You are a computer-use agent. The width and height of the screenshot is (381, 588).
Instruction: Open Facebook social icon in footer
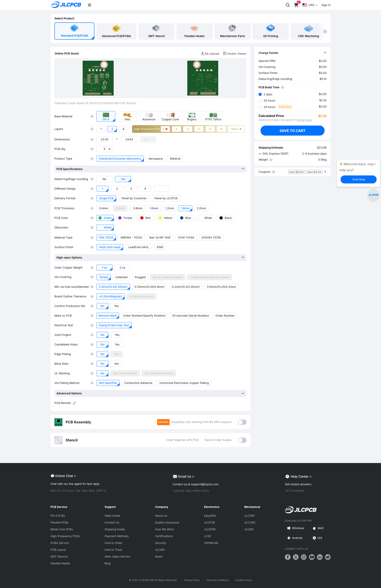288,557
